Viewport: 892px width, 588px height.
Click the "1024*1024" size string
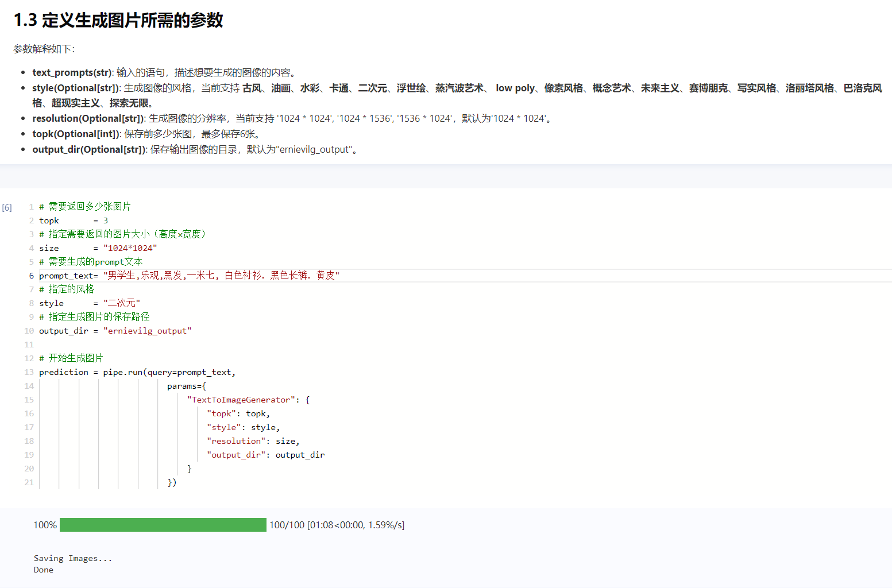(x=130, y=248)
